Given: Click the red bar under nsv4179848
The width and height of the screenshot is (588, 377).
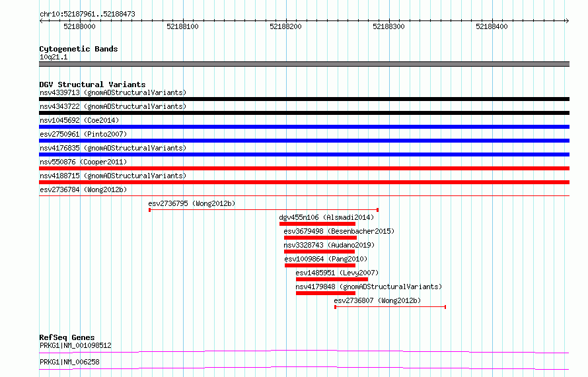Looking at the screenshot, I should click(x=326, y=293).
